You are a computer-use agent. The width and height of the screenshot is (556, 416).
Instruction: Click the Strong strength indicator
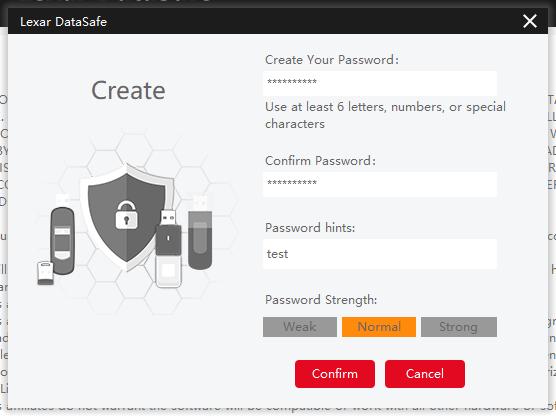coord(459,327)
